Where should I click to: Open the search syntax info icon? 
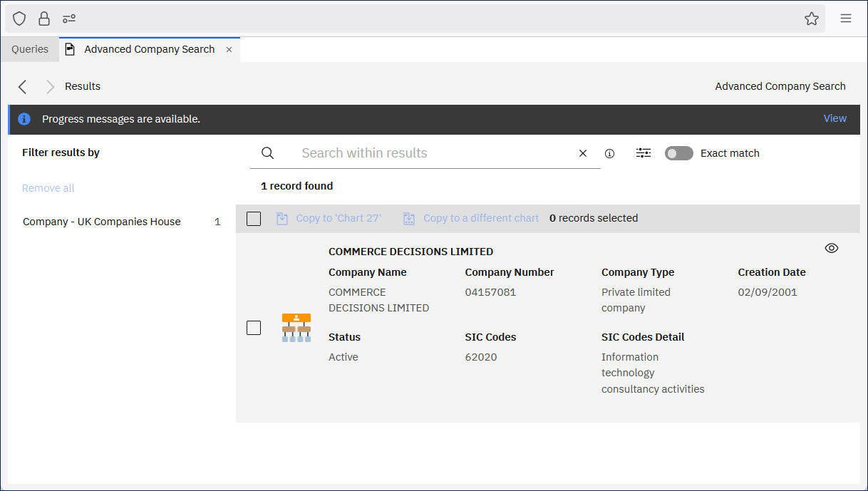[609, 153]
